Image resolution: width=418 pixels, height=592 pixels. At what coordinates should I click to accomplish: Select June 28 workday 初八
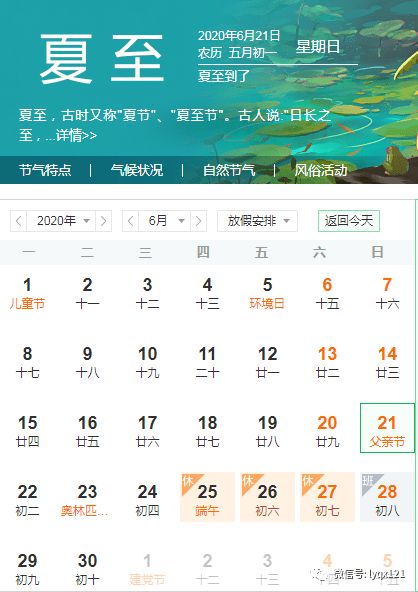pyautogui.click(x=387, y=497)
